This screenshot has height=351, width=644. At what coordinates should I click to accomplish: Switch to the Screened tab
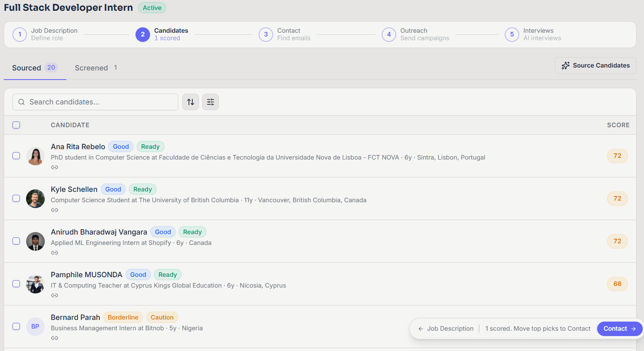click(x=96, y=68)
